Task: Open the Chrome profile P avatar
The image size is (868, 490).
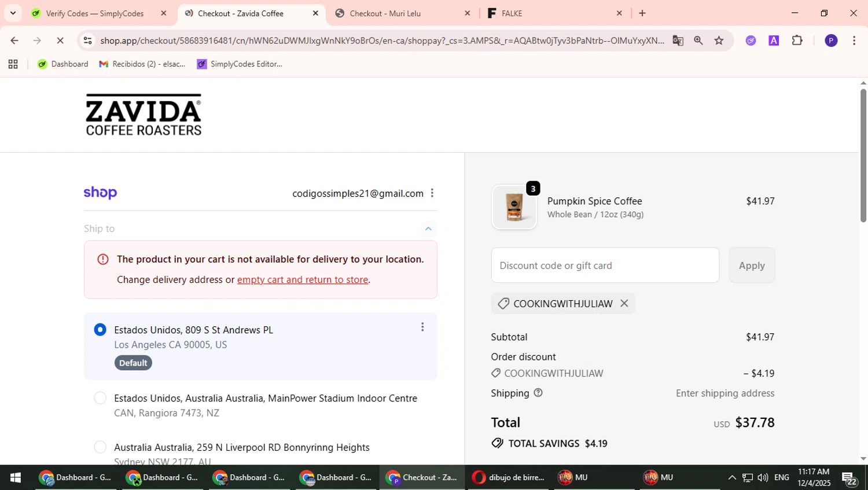Action: [x=831, y=40]
